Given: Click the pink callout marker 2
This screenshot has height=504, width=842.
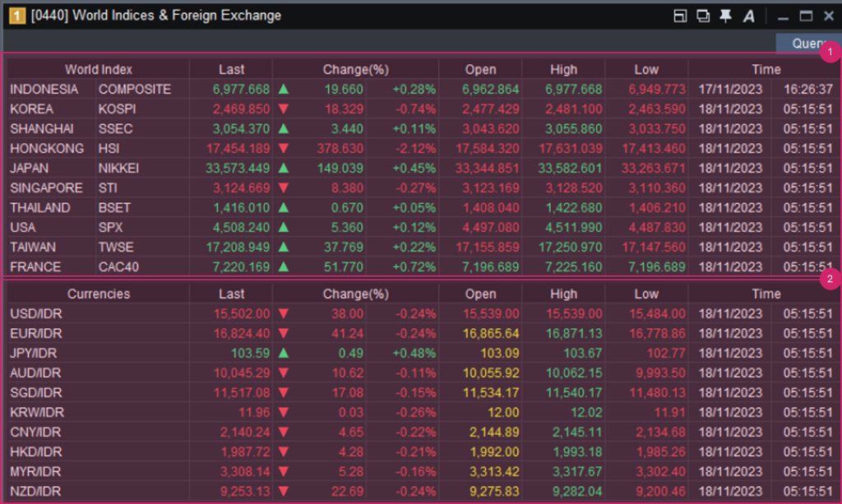Looking at the screenshot, I should coord(831,279).
